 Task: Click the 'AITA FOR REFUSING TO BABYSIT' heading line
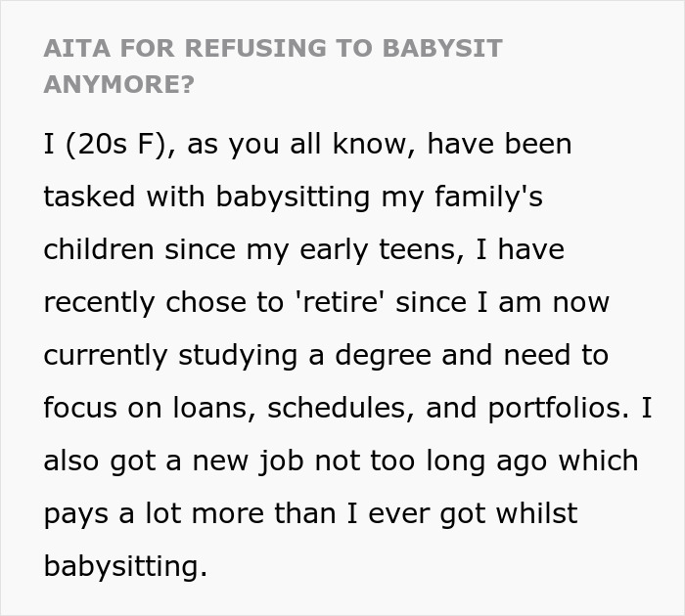tap(272, 49)
